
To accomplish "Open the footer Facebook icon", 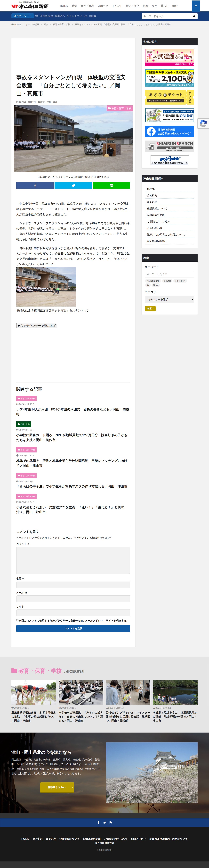I will (x=98, y=823).
